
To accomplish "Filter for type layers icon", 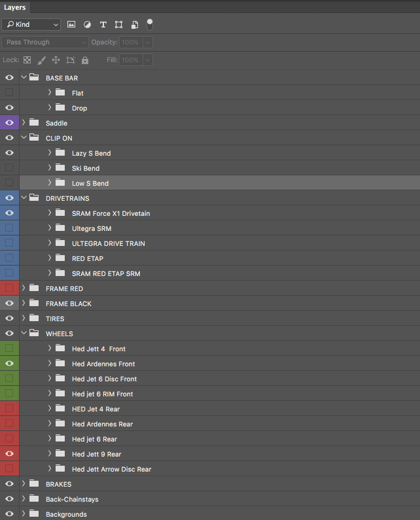I will (103, 25).
